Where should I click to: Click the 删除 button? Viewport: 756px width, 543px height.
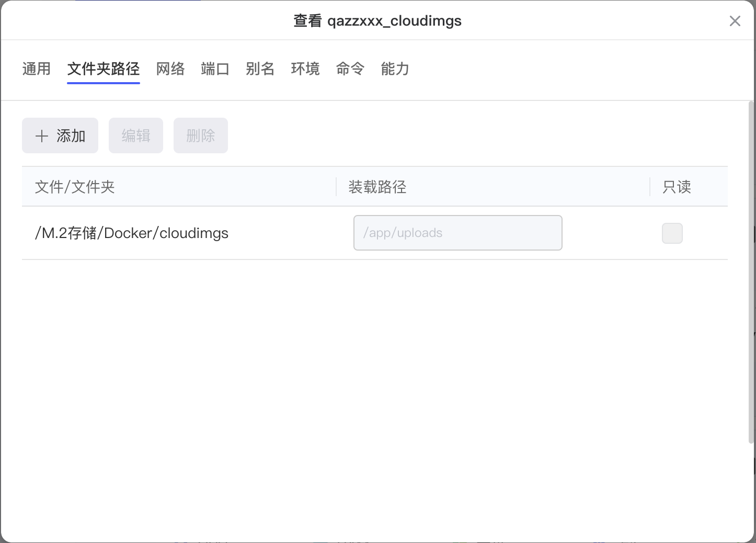point(201,136)
